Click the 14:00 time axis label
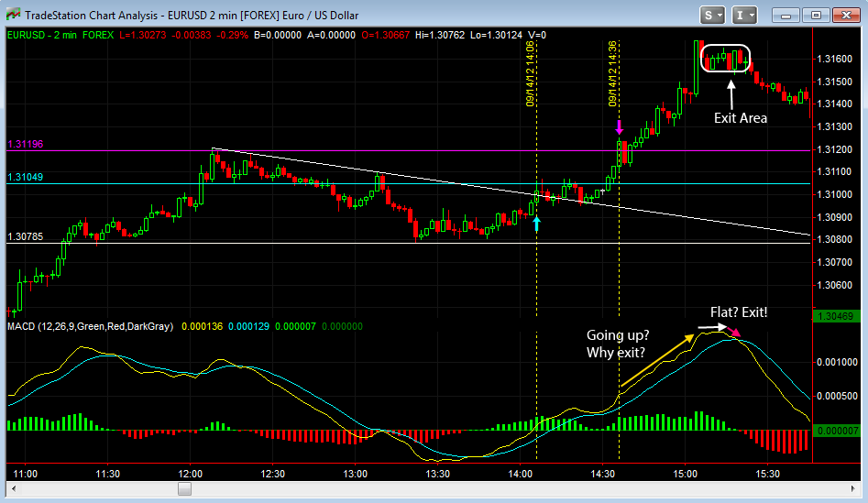This screenshot has width=868, height=503. click(521, 475)
